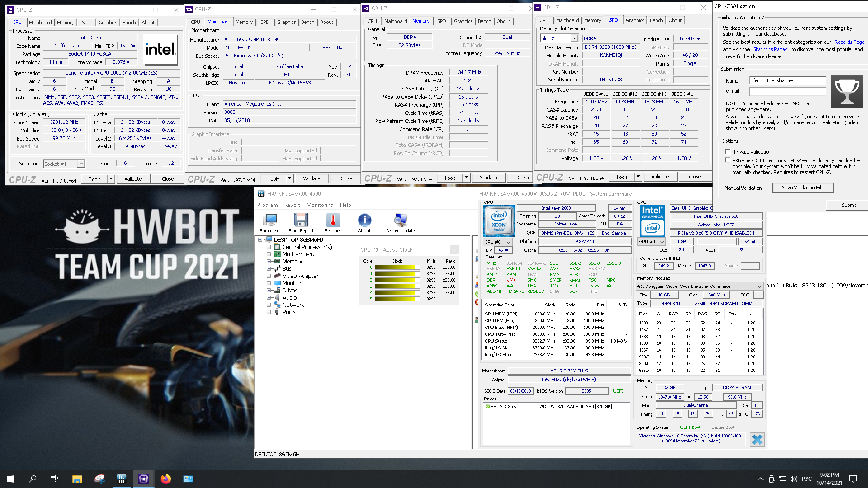The height and width of the screenshot is (488, 868).
Task: Collapse the DESKTOP-8GSM6HJ root node
Action: tap(260, 239)
